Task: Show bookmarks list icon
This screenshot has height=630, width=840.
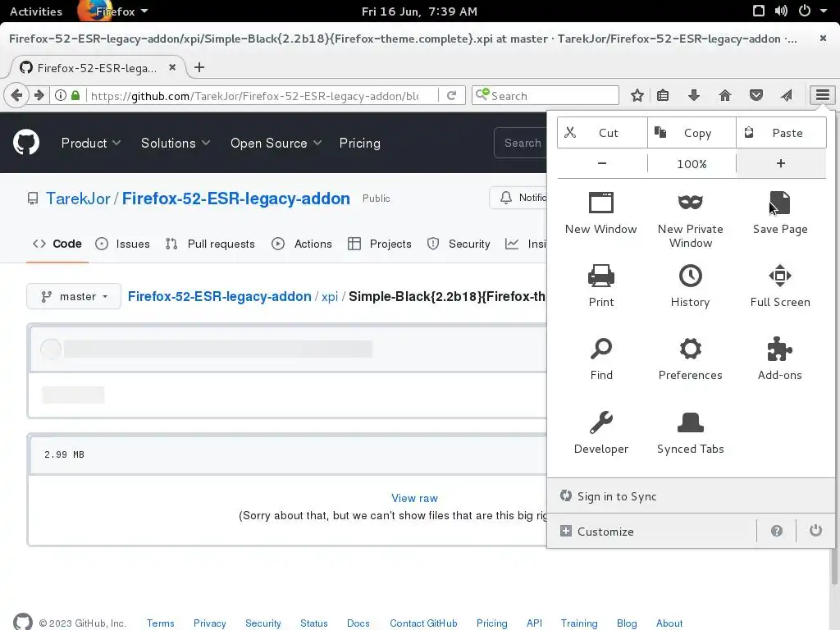Action: tap(663, 95)
